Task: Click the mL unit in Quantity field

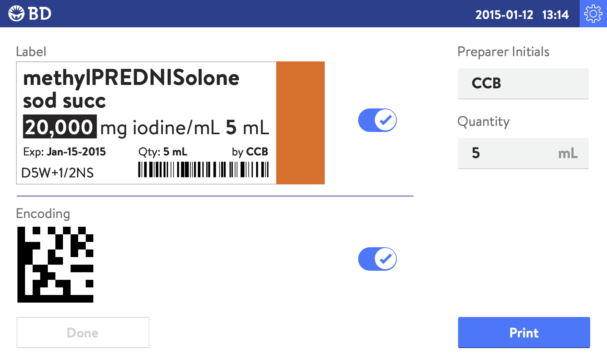Action: (568, 154)
